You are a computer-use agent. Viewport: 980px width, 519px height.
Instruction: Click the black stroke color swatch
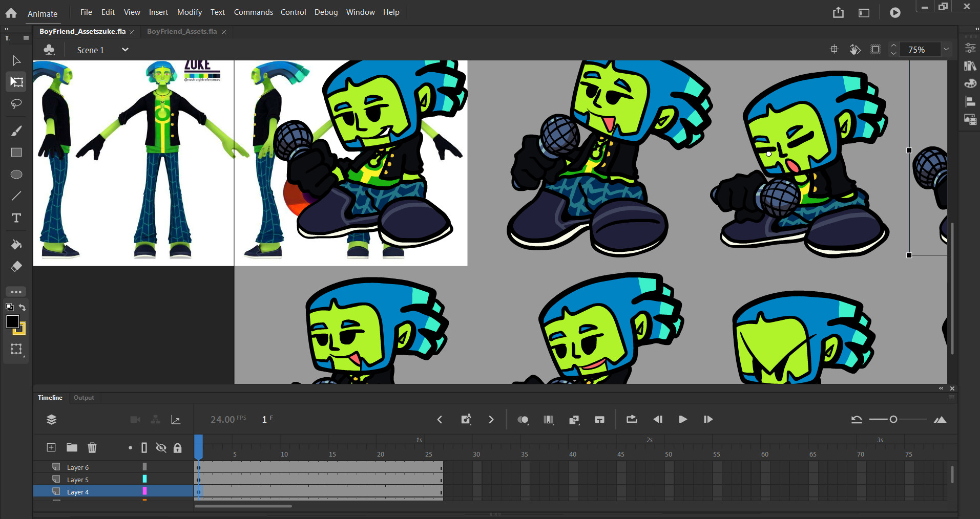click(x=12, y=321)
